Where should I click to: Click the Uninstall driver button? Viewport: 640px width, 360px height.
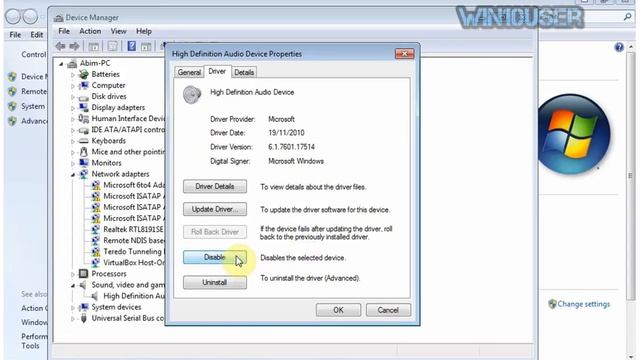pos(215,282)
